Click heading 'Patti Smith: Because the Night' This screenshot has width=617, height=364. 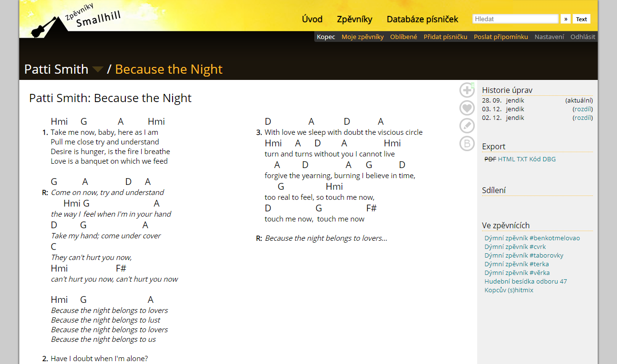click(x=110, y=98)
